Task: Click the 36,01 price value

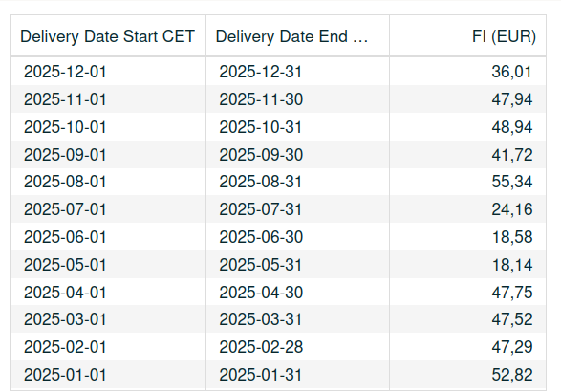Action: point(511,72)
